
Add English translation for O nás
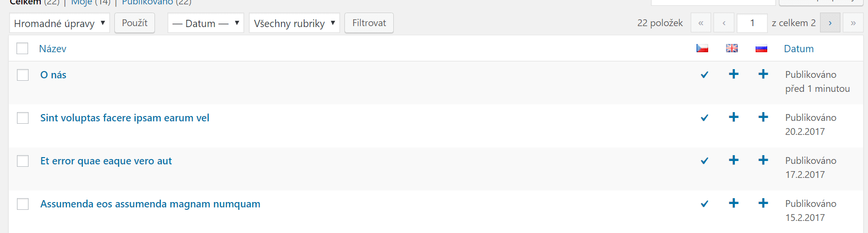pos(734,74)
